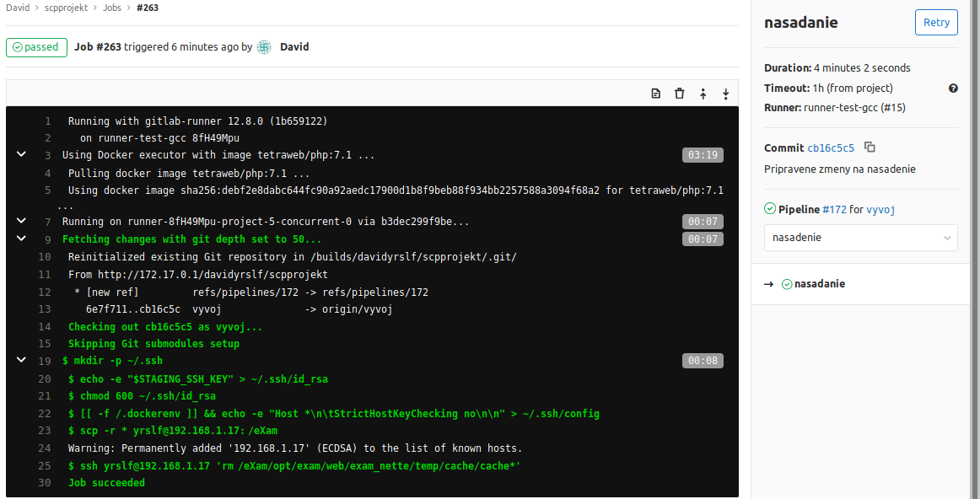Click the 'Duration: 4 minutes 2 seconds' text
Viewport: 980px width, 499px height.
pyautogui.click(x=837, y=68)
